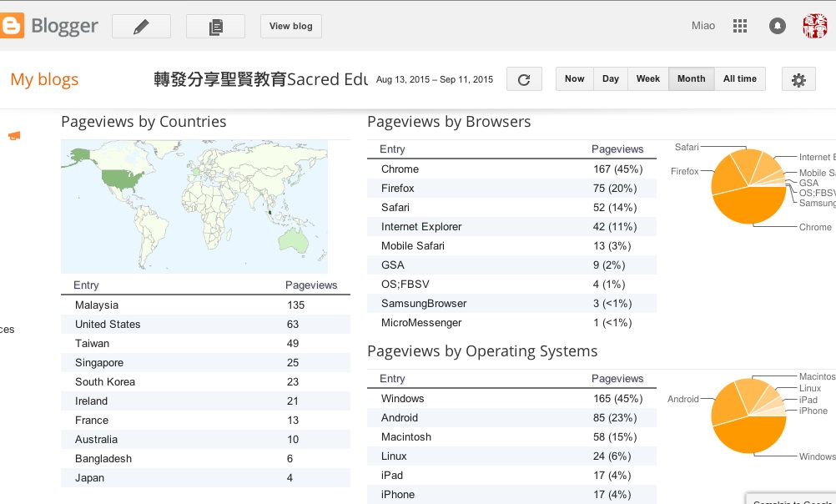Click the Miao account name
This screenshot has width=836, height=504.
[x=703, y=26]
